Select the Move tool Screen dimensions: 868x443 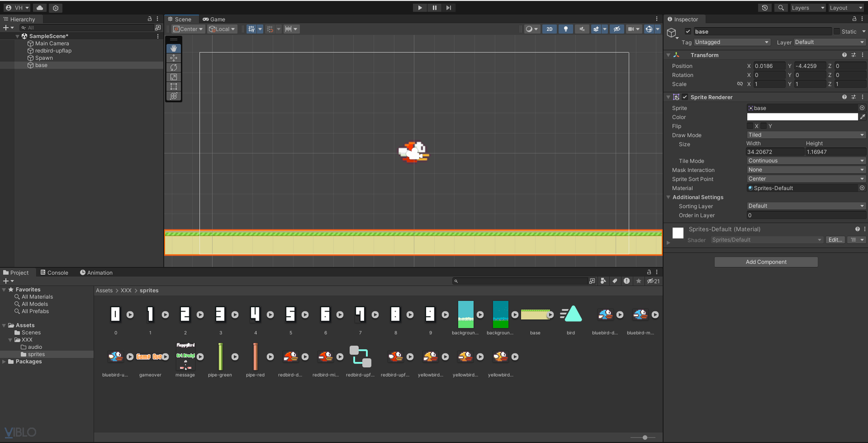click(x=174, y=58)
